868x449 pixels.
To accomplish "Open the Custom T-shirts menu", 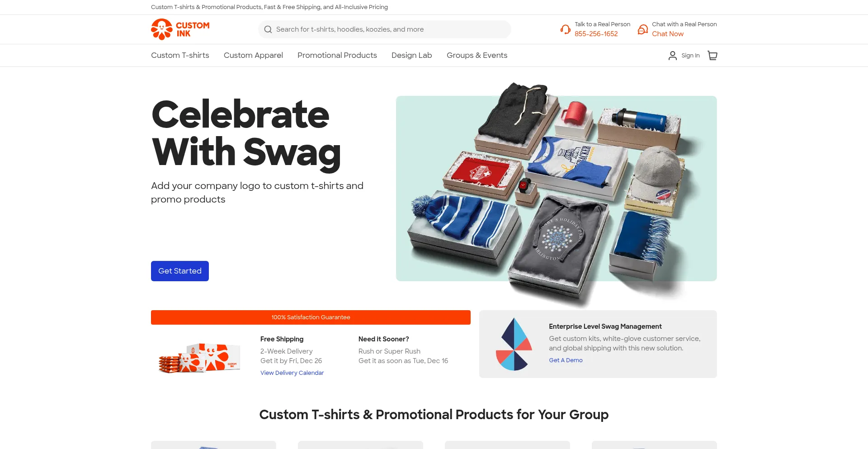I will [180, 55].
